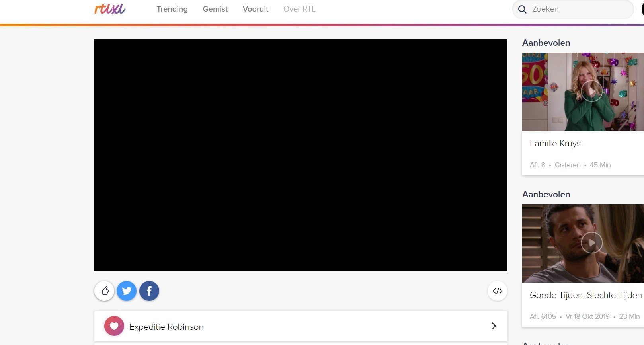
Task: Open the Vooruit menu item
Action: tap(256, 9)
